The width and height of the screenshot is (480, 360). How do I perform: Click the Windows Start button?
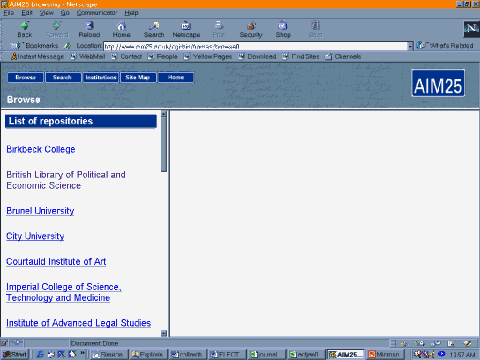pyautogui.click(x=15, y=354)
